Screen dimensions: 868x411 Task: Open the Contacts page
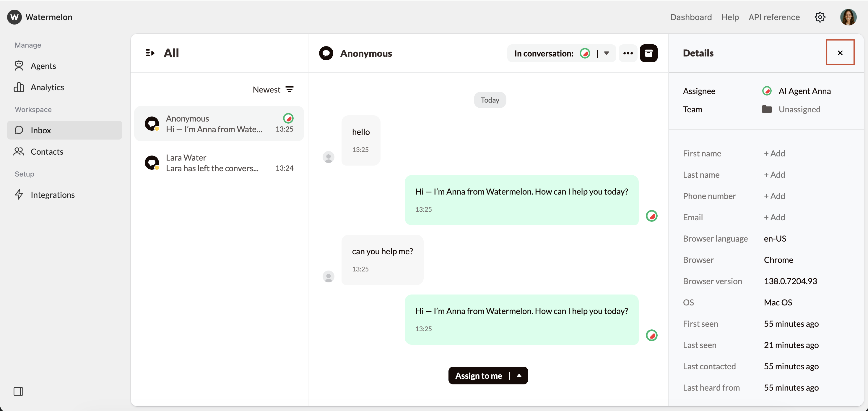pos(47,152)
